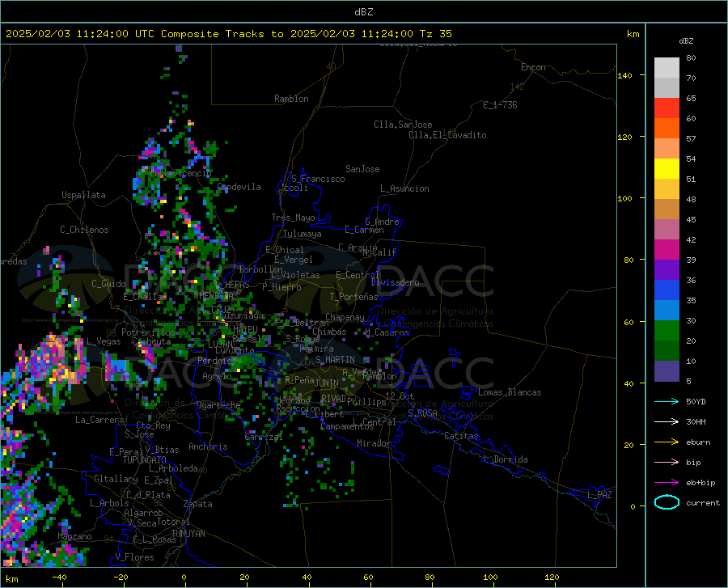728x588 pixels.
Task: Click the 'E_Carmen' map label
Action: point(364,230)
